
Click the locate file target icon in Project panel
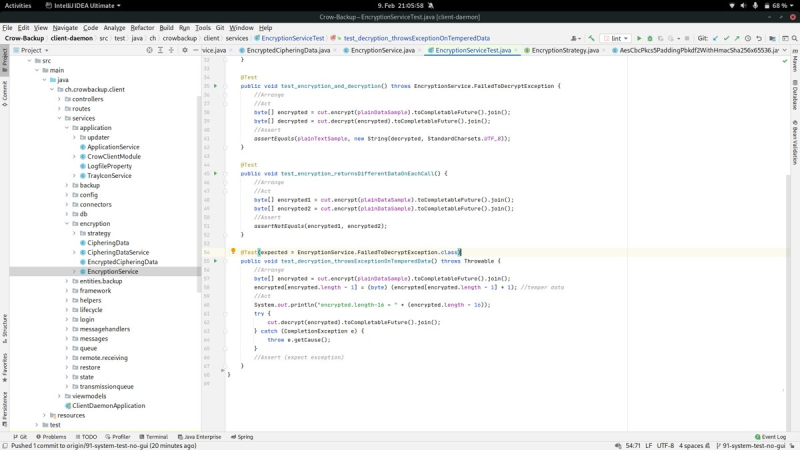tap(150, 50)
